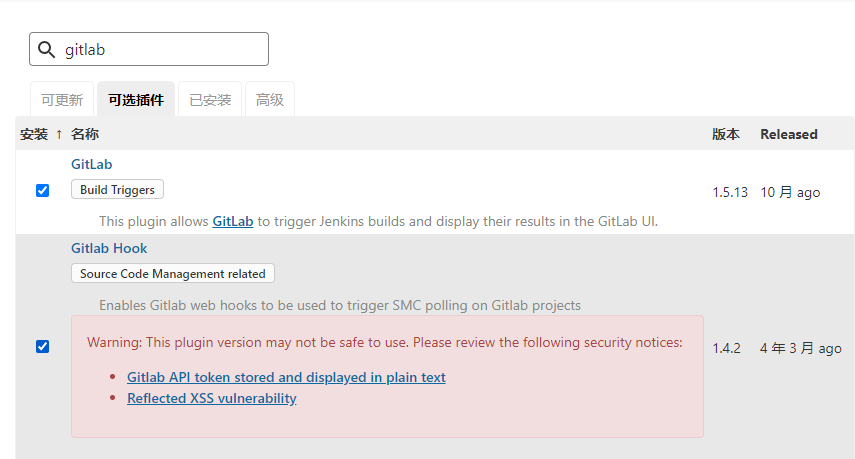855x459 pixels.
Task: Open the Gitlab Hook plugin name link
Action: click(109, 248)
